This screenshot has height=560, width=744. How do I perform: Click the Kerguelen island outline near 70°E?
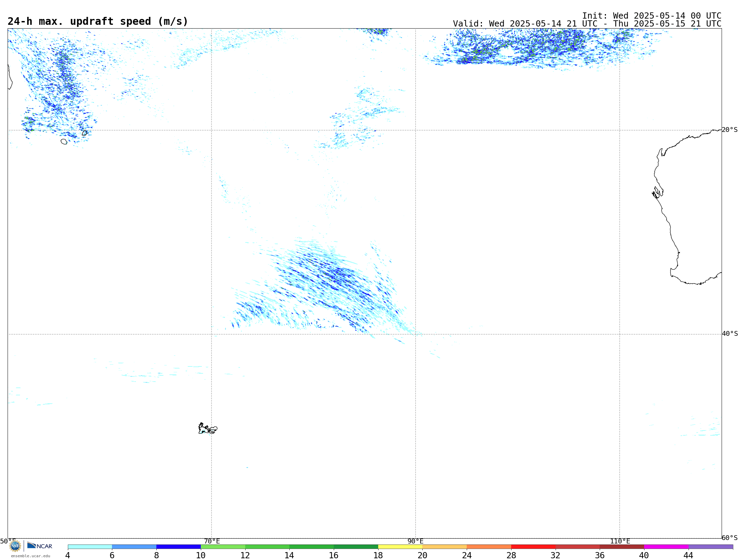coord(208,428)
